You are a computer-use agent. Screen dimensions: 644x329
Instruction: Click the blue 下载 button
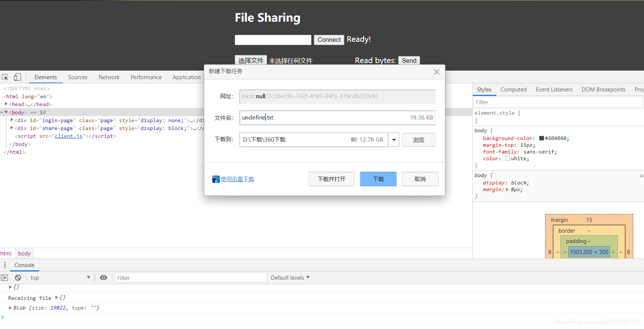(378, 179)
